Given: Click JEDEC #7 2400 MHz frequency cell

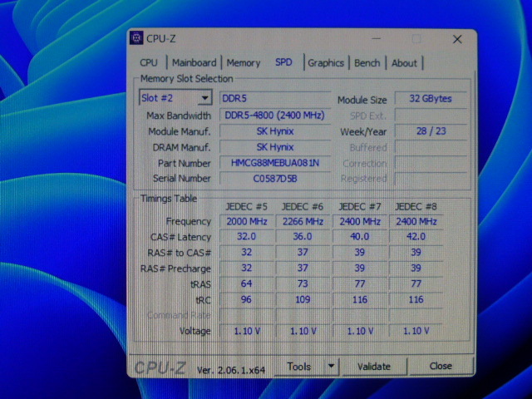Looking at the screenshot, I should coord(360,222).
